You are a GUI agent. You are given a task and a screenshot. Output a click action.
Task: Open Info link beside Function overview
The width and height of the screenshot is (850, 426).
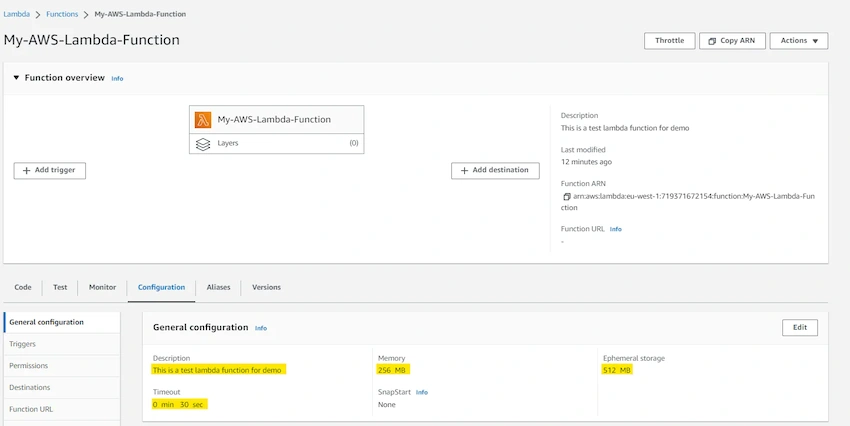(x=117, y=79)
